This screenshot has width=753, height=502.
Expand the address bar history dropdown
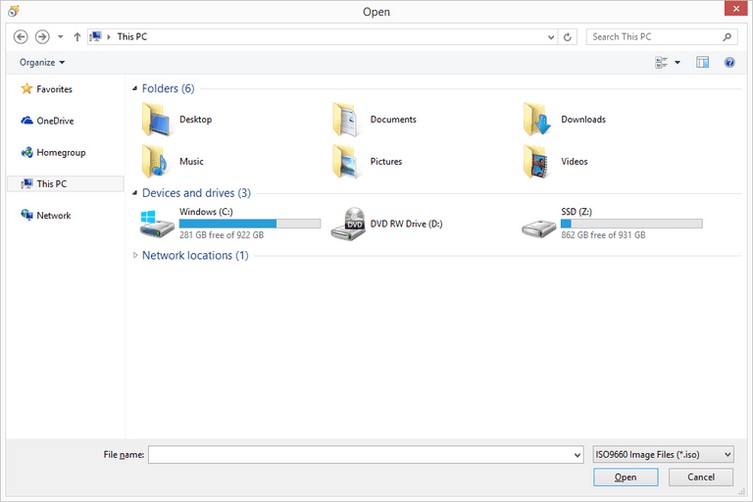click(x=551, y=37)
